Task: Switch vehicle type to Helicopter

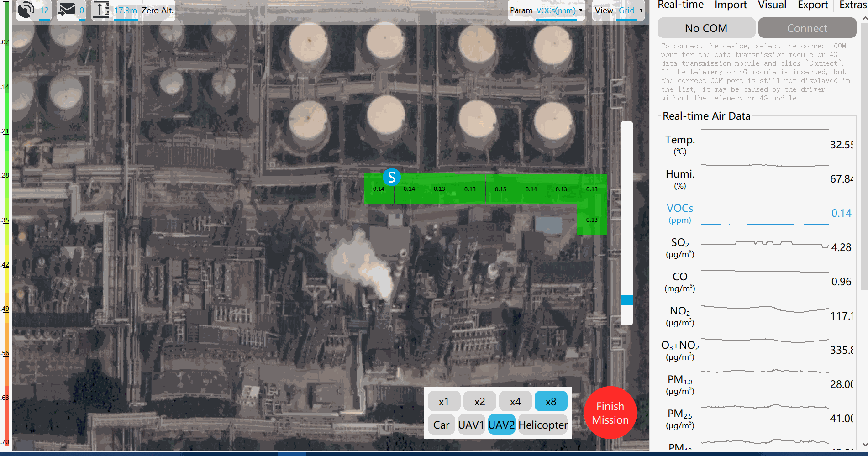Action: 543,425
